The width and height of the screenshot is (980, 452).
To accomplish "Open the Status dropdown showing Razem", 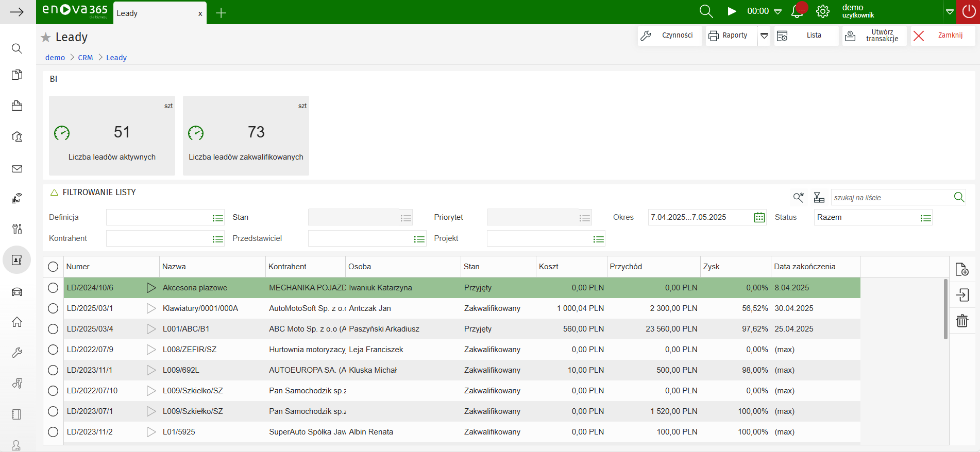I will (x=925, y=218).
